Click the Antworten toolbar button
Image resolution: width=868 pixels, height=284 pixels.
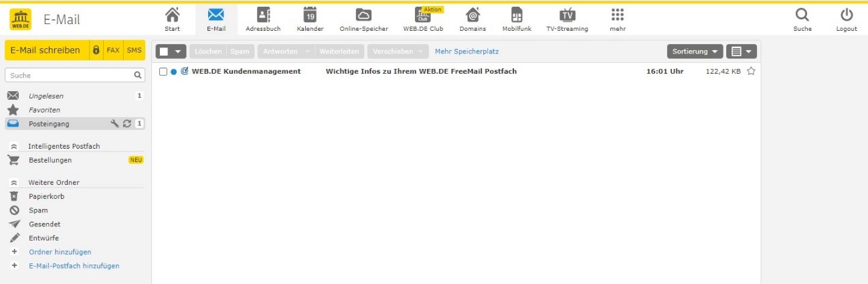pyautogui.click(x=280, y=52)
